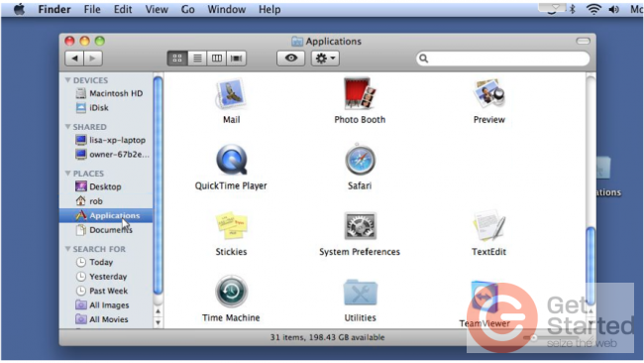Open the Safari compass icon

pos(360,160)
